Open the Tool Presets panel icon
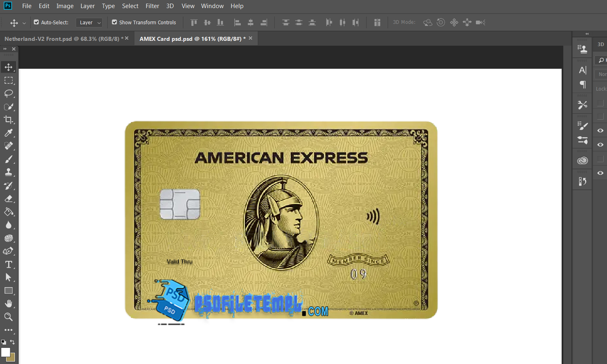Viewport: 607px width, 364px height. pos(582,105)
